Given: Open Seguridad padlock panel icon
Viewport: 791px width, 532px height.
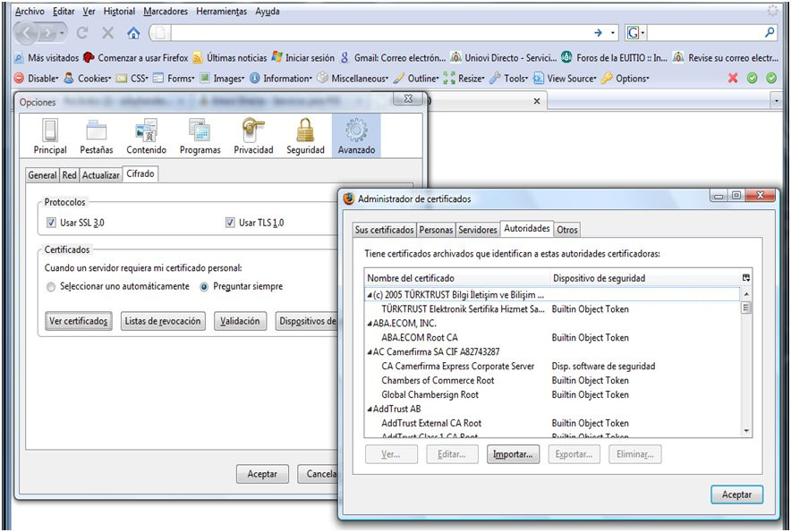Looking at the screenshot, I should tap(305, 136).
